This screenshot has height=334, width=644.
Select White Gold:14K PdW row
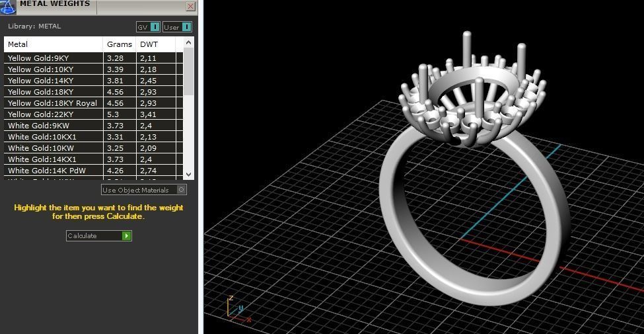tap(94, 170)
